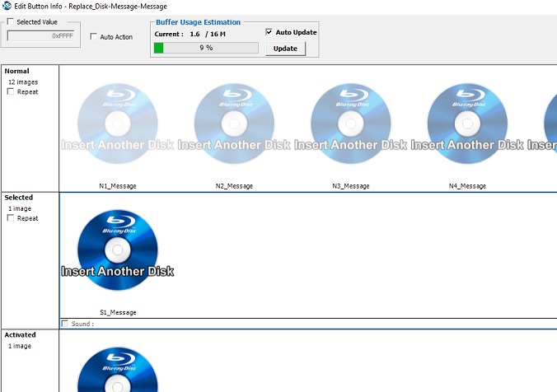Click the Update button
557x392 pixels.
(x=285, y=49)
